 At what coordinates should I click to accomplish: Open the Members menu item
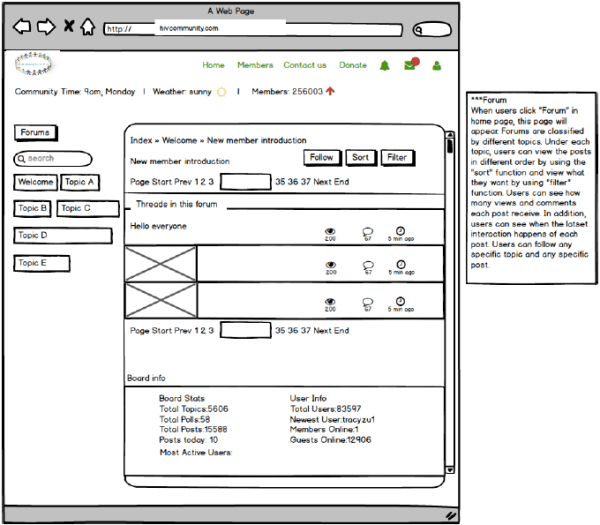tap(255, 65)
